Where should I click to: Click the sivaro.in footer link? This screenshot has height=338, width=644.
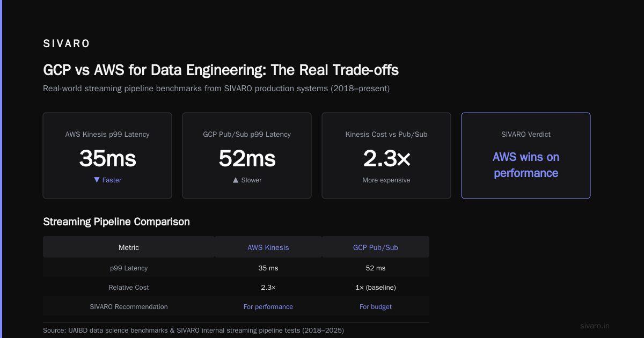tap(595, 326)
